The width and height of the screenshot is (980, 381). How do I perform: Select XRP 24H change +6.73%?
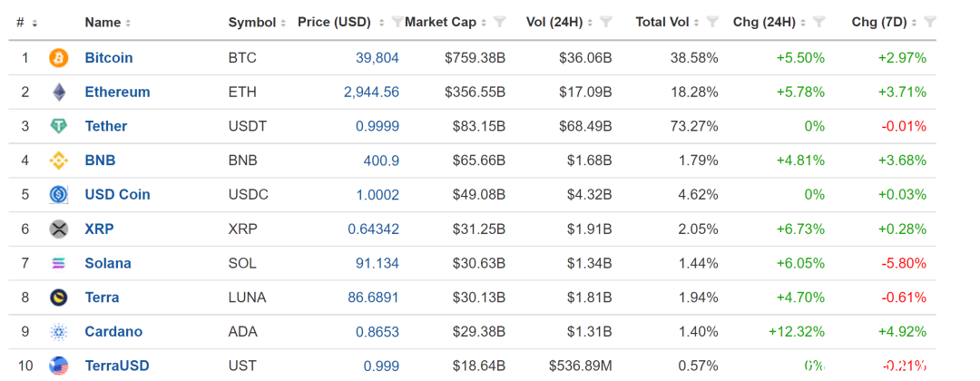pos(800,230)
